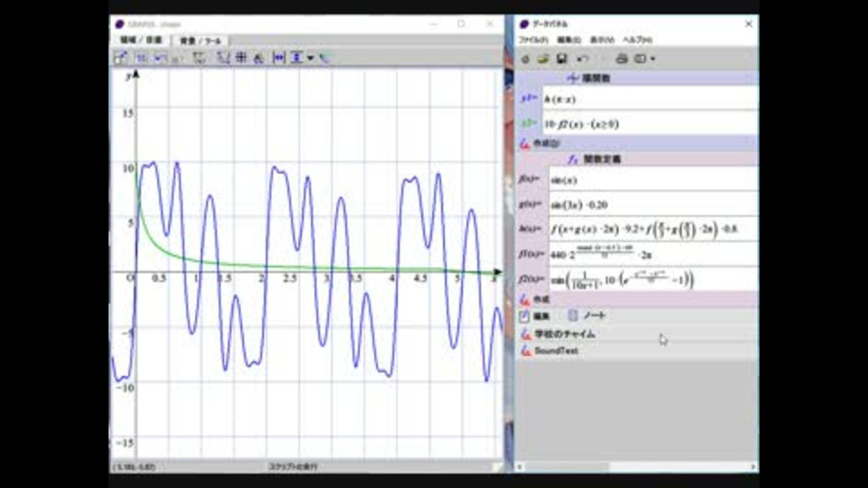Click the f(x) definition field sin(x)
868x488 pixels.
click(653, 180)
